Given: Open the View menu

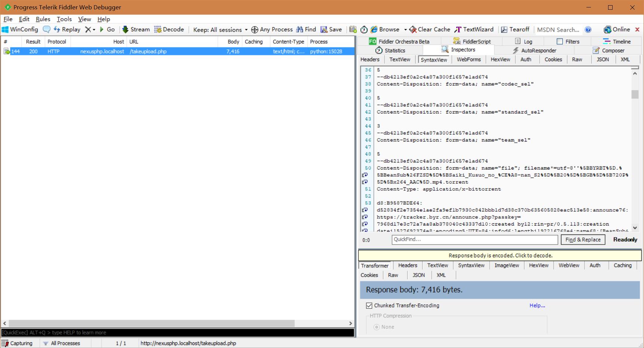Looking at the screenshot, I should pos(84,19).
